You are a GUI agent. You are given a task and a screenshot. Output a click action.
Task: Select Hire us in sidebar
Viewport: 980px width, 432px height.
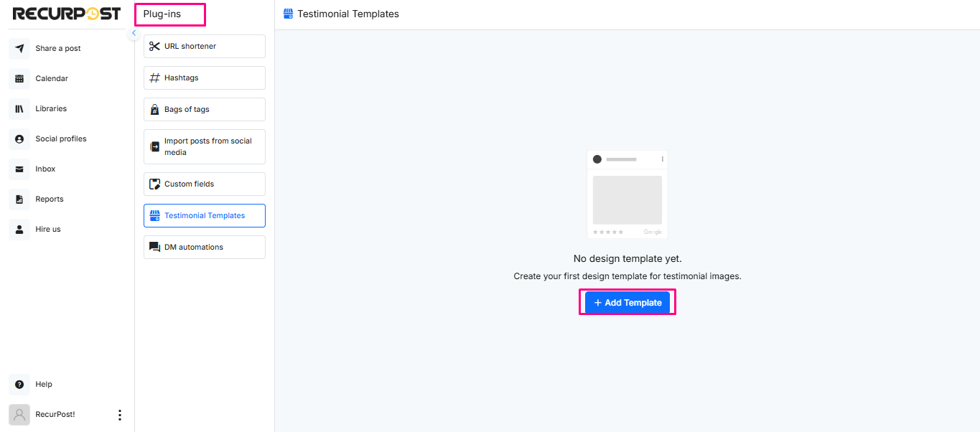click(48, 230)
